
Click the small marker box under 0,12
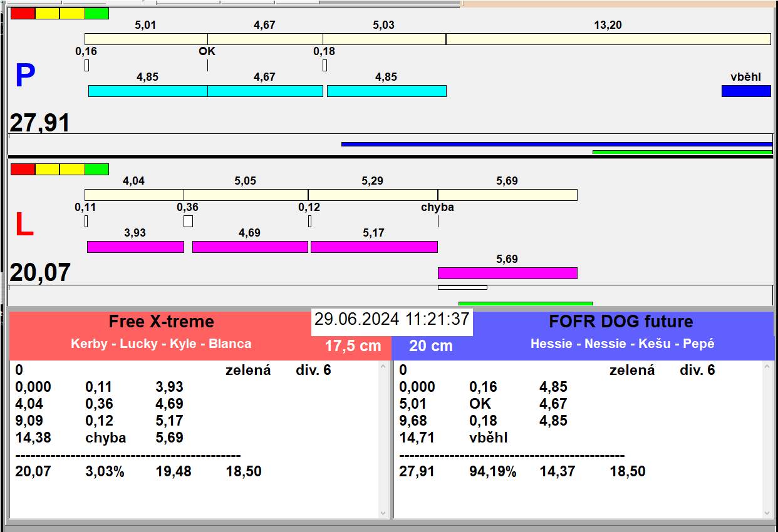coord(309,221)
